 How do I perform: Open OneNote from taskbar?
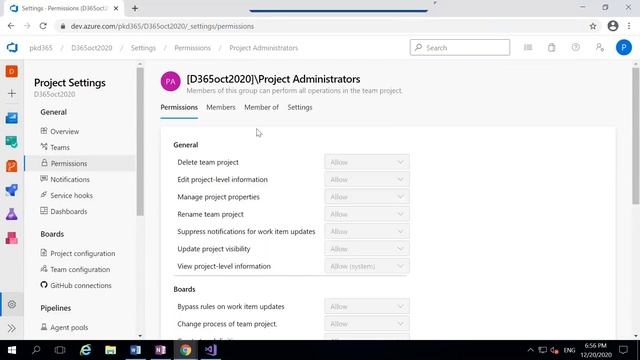[x=160, y=350]
